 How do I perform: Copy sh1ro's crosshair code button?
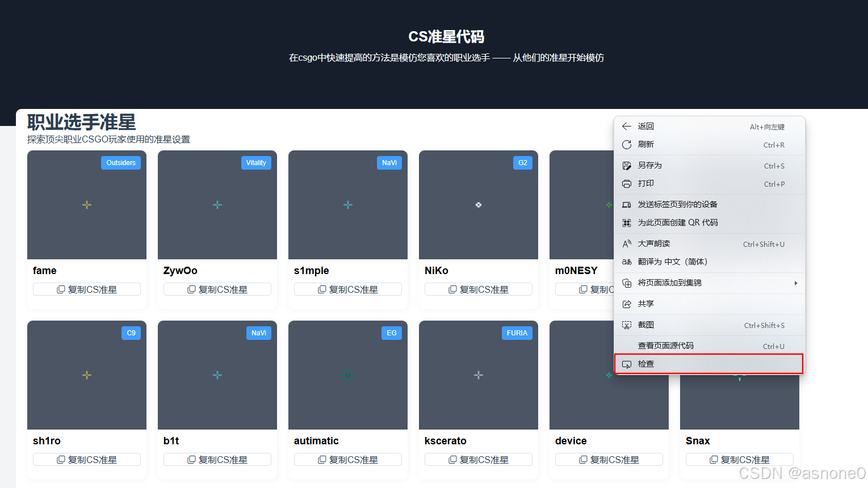point(87,460)
